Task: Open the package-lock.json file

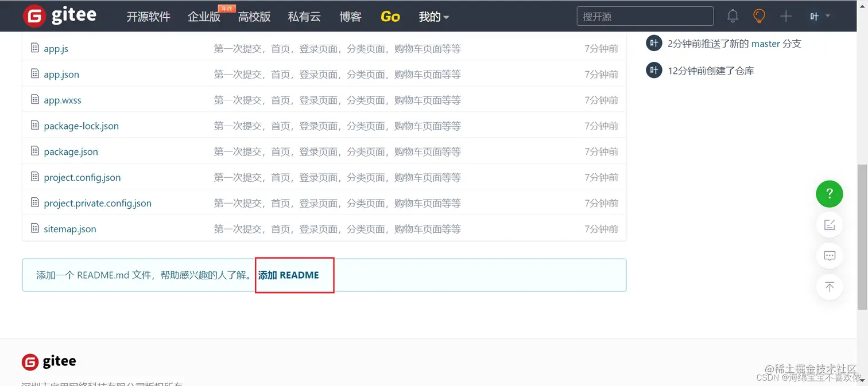Action: [82, 126]
